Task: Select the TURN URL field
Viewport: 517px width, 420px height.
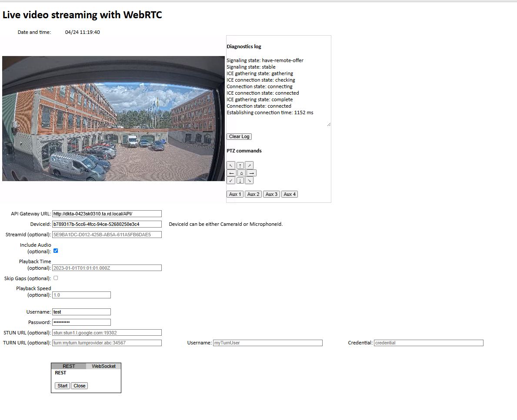Action: (107, 343)
